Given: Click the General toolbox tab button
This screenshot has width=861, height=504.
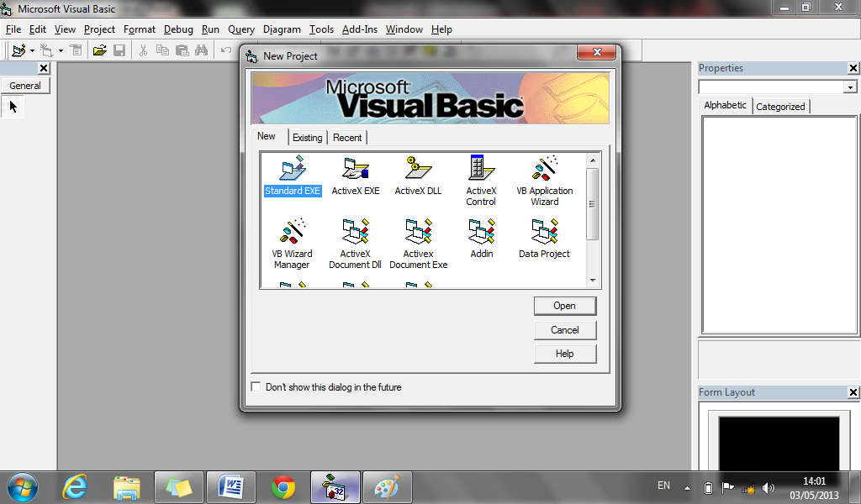Looking at the screenshot, I should click(x=25, y=86).
